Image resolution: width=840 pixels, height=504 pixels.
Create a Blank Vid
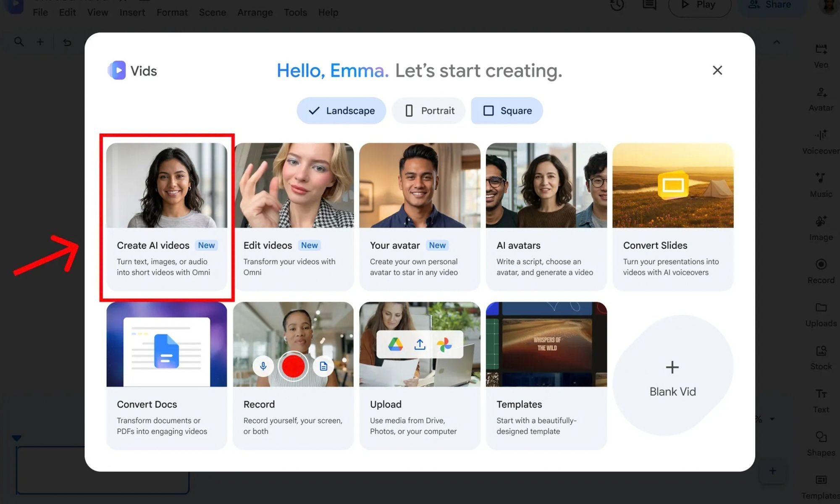point(672,375)
